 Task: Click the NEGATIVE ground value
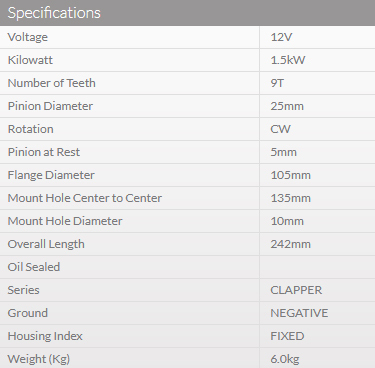pyautogui.click(x=299, y=313)
